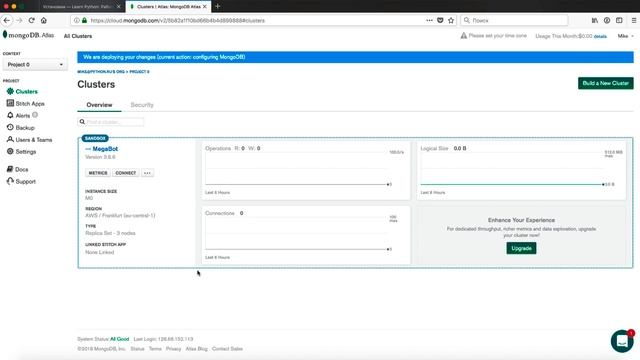
Task: Click the SANDBOX badge on cluster card
Action: pyautogui.click(x=95, y=138)
